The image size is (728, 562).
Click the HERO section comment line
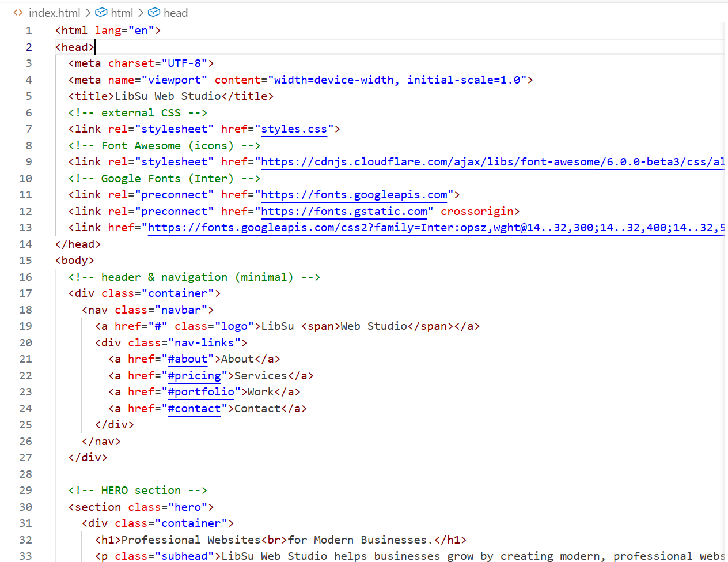[x=137, y=491]
